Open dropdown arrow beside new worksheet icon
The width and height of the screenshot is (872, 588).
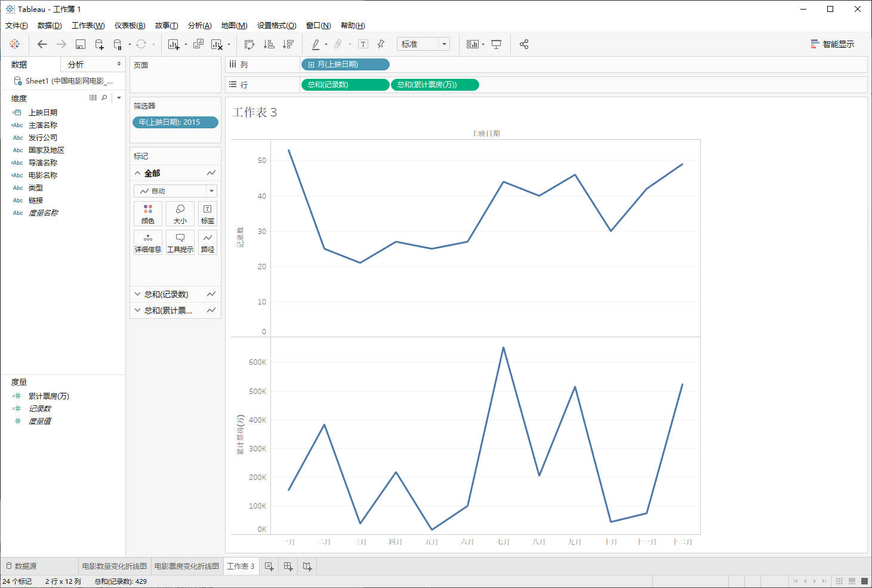186,44
